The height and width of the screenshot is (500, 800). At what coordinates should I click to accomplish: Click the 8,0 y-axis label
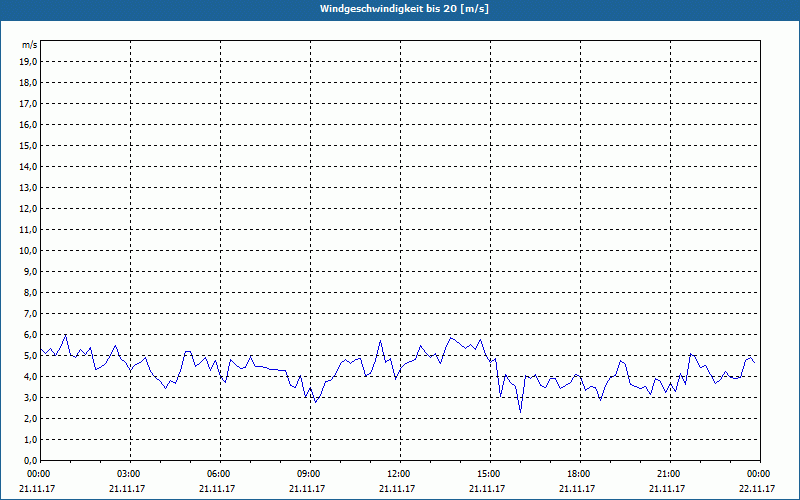click(30, 292)
